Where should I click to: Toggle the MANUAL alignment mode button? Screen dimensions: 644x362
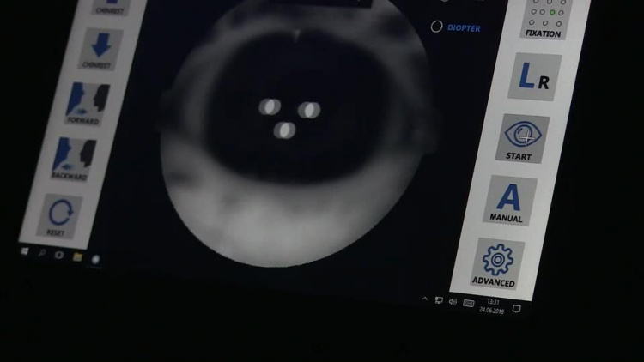pos(510,200)
